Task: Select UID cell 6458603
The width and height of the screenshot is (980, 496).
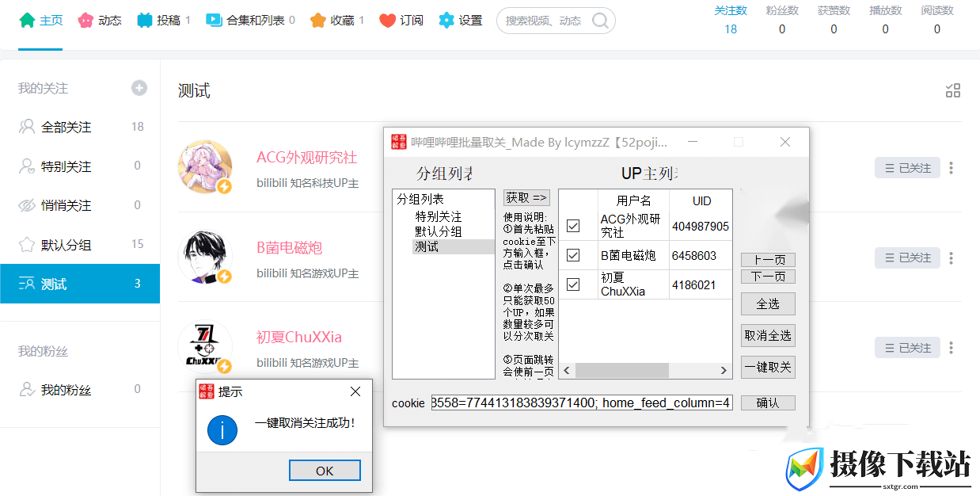Action: (701, 256)
